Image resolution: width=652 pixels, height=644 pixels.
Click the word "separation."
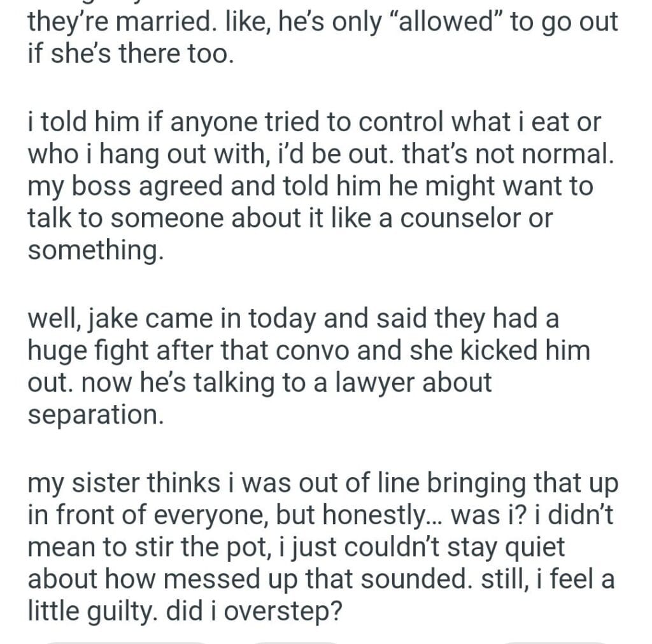coord(92,415)
